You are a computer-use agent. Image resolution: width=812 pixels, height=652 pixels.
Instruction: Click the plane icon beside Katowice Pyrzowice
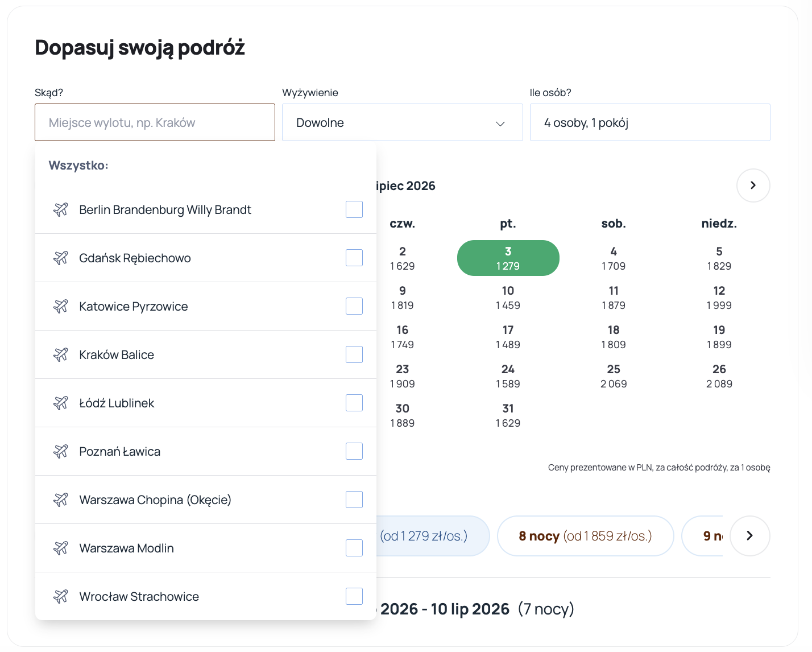coord(61,306)
